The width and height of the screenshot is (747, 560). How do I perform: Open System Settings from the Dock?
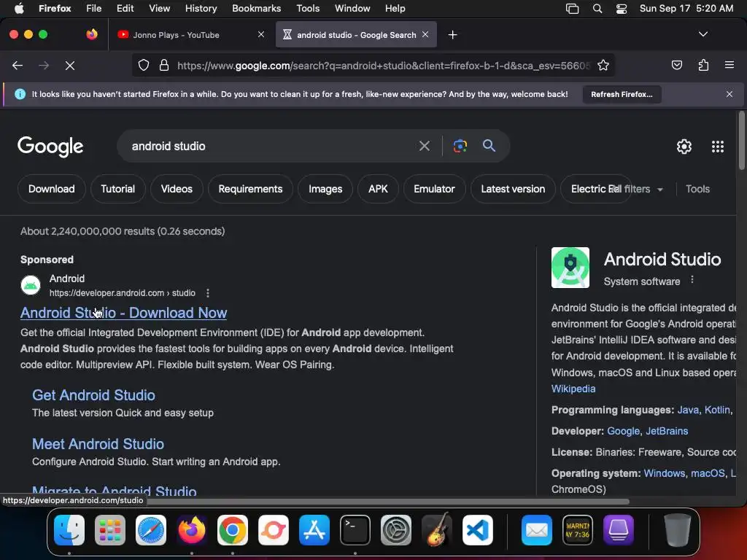click(x=396, y=530)
